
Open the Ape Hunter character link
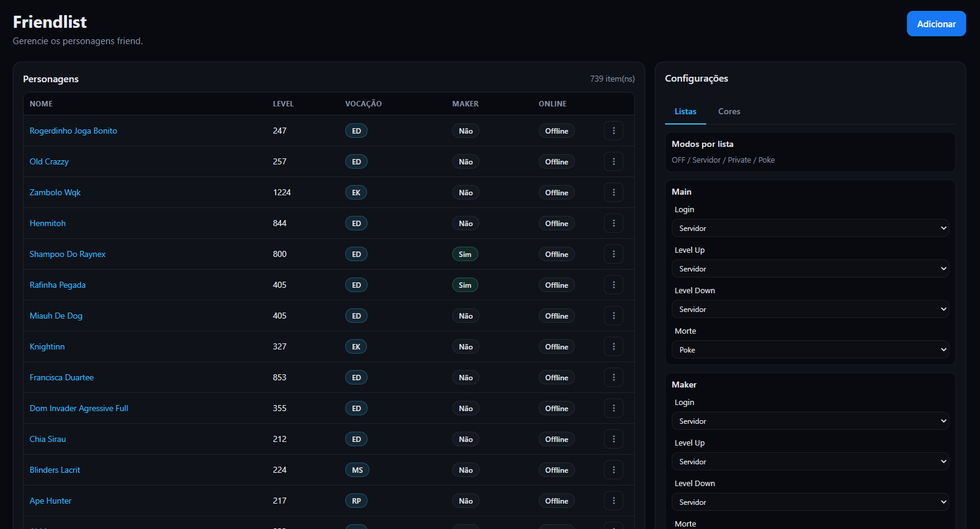(x=50, y=501)
